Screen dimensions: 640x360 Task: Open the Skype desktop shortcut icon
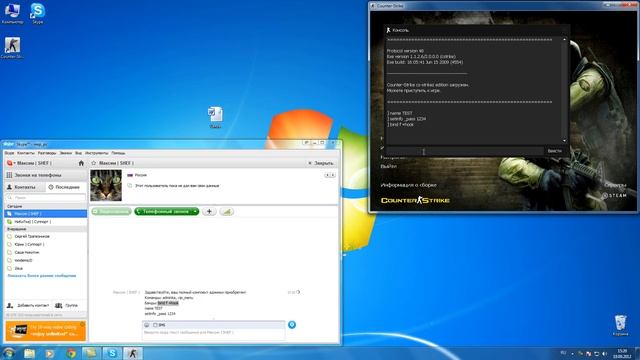[x=38, y=12]
